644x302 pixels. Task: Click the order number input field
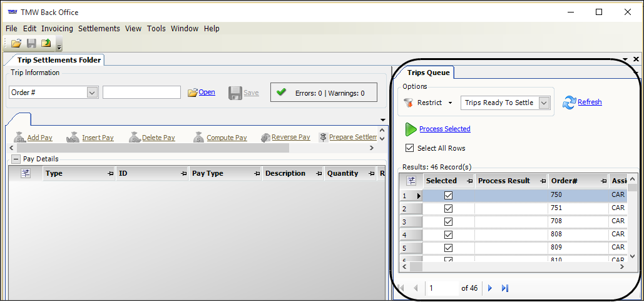coord(141,93)
